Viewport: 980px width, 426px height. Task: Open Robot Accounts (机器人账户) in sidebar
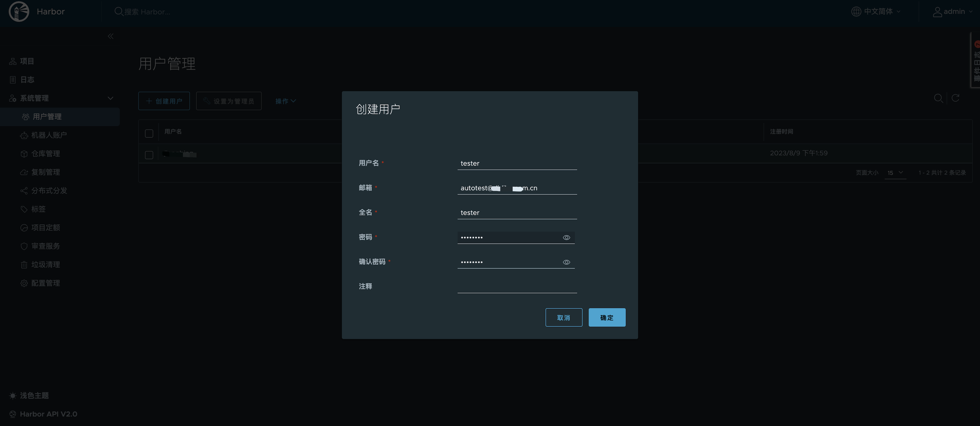(49, 135)
